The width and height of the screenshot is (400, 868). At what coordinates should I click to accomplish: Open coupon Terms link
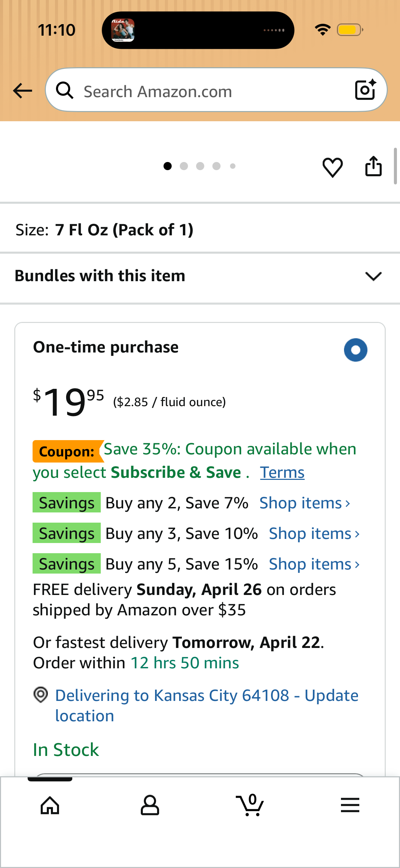click(282, 472)
